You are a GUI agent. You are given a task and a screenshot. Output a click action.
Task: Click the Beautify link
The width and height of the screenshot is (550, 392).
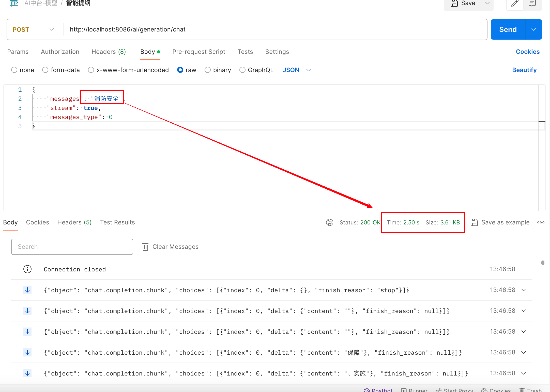524,70
